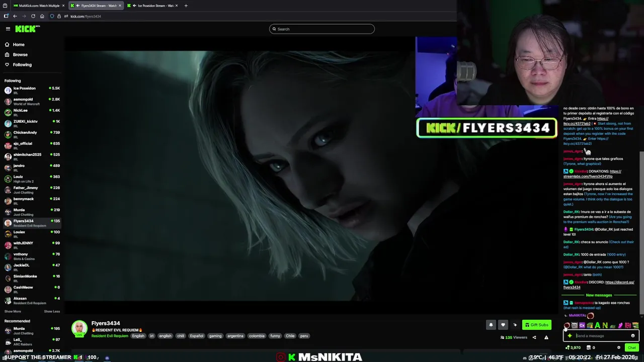This screenshot has width=644, height=362.
Task: Open emoji picker in chat box
Action: point(633,336)
